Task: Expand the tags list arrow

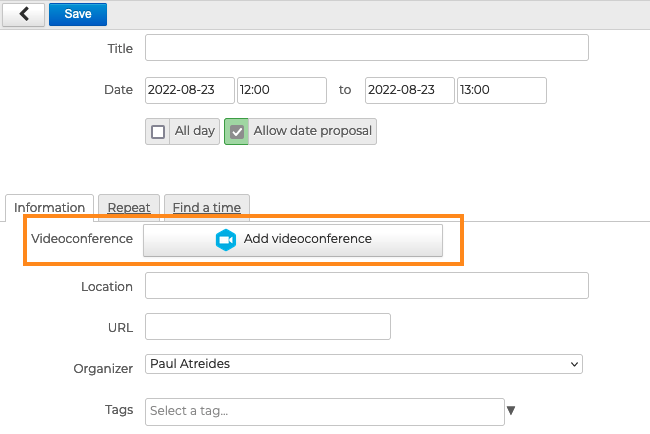Action: click(511, 410)
